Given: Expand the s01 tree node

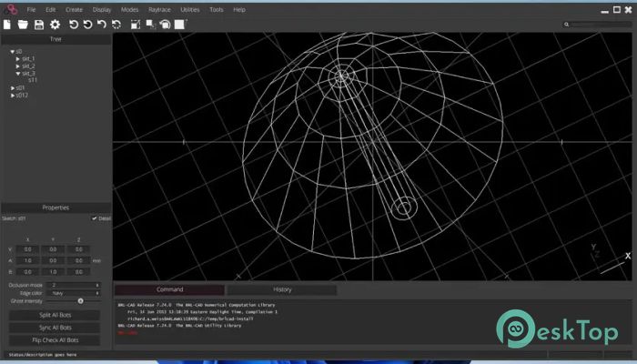Looking at the screenshot, I should [x=13, y=87].
